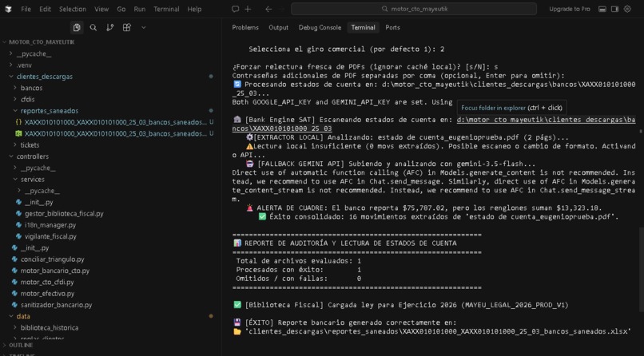Open the Terminal menu in menu bar
This screenshot has width=644, height=356.
[166, 9]
